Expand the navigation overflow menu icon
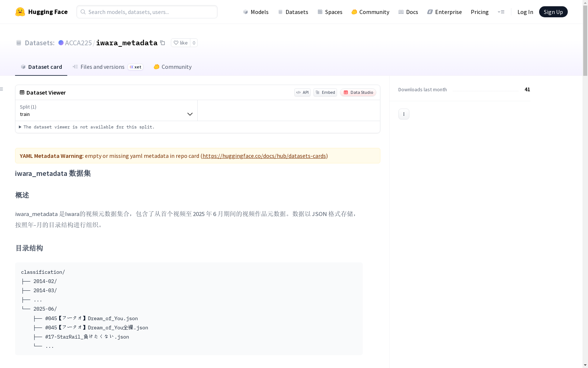The width and height of the screenshot is (588, 368). point(501,12)
